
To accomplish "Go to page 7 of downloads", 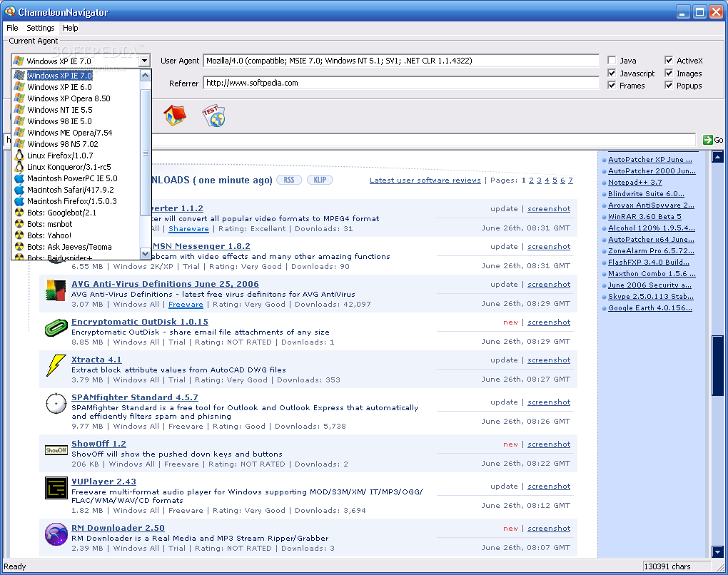I will (570, 180).
